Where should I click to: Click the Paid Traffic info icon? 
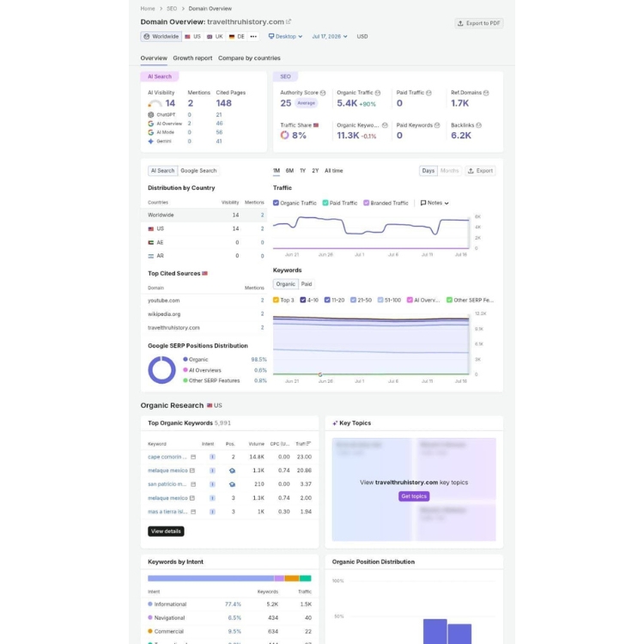(428, 93)
